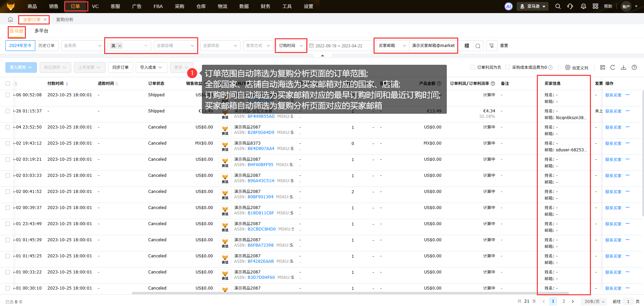This screenshot has width=644, height=306.
Task: Open the 订单 menu
Action: 75,6
